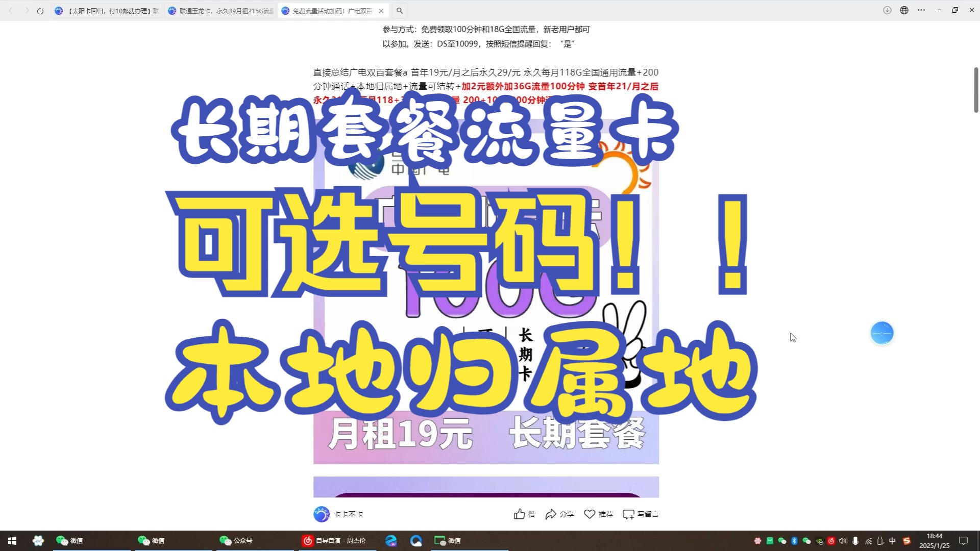
Task: Open the 卡卡不卡 account name
Action: coord(349,514)
